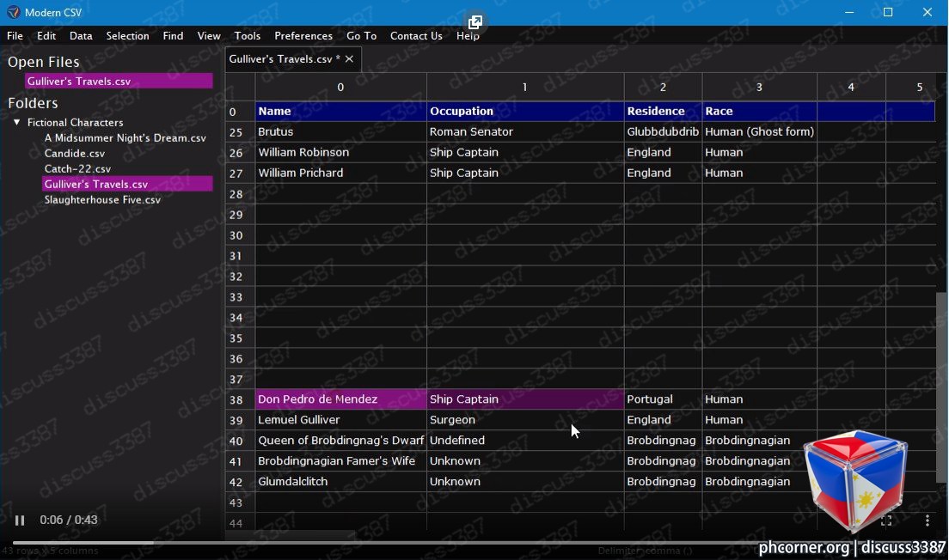Screen dimensions: 949x560
Task: Select Gulliver's Travels.csv in folder tree
Action: click(x=127, y=184)
